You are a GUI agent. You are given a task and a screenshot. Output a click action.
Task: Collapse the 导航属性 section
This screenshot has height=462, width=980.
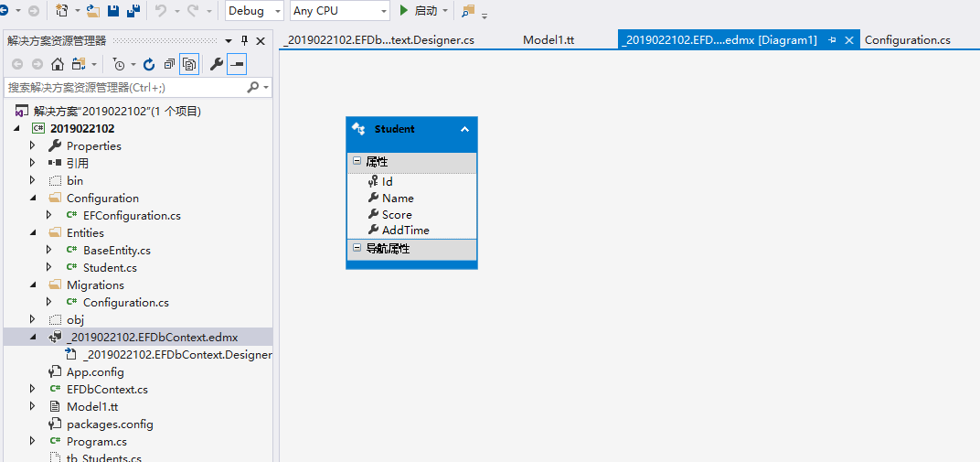coord(357,248)
